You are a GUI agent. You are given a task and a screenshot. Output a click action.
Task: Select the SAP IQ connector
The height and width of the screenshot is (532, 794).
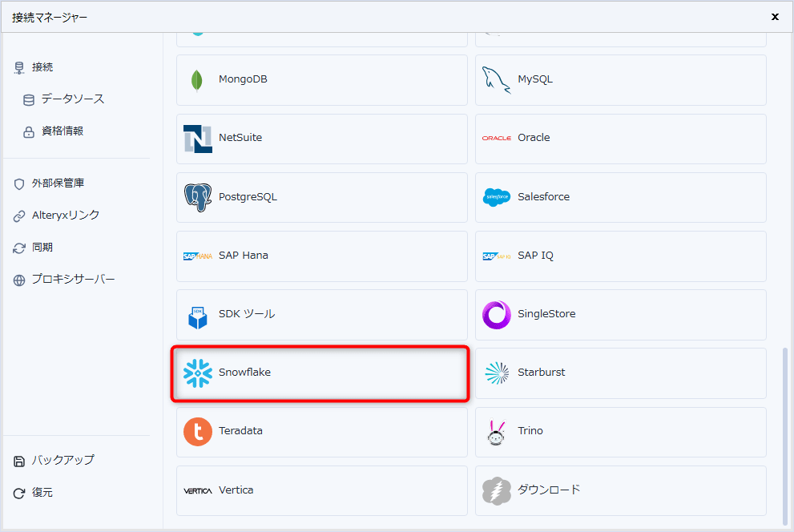pos(621,255)
